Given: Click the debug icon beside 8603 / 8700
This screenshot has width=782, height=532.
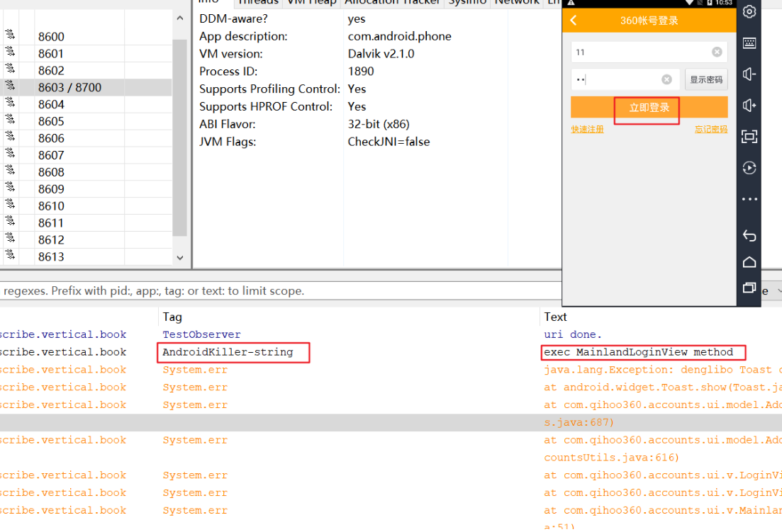Looking at the screenshot, I should tap(10, 85).
